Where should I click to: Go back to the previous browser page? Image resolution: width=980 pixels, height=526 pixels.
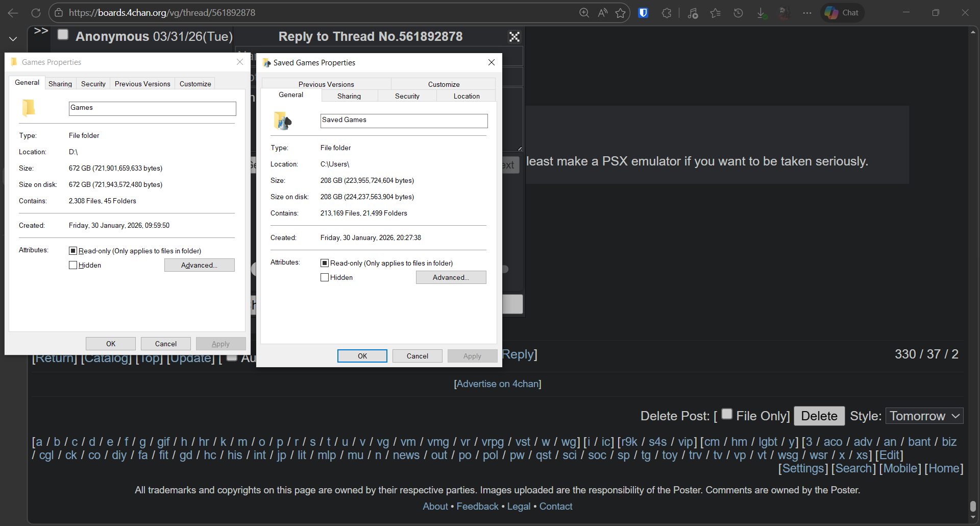13,13
